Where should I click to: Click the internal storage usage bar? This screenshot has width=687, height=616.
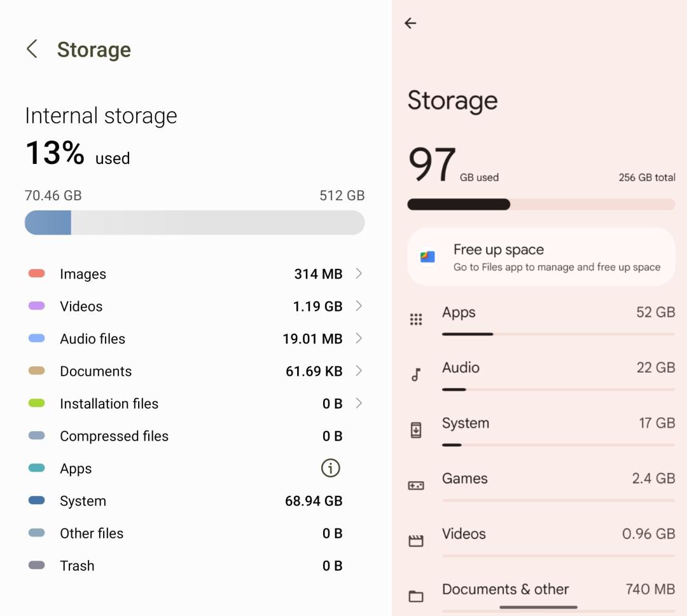click(x=194, y=223)
